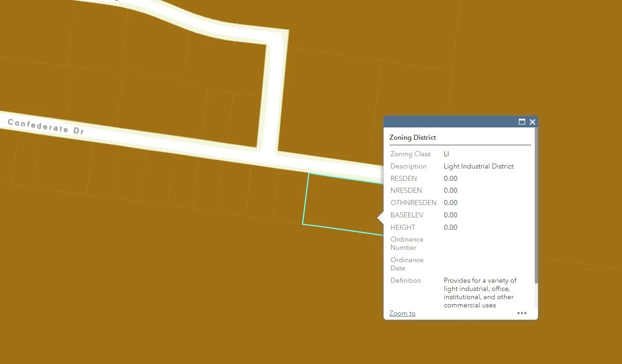Click the Ordinance Date label
The image size is (622, 364).
(406, 264)
